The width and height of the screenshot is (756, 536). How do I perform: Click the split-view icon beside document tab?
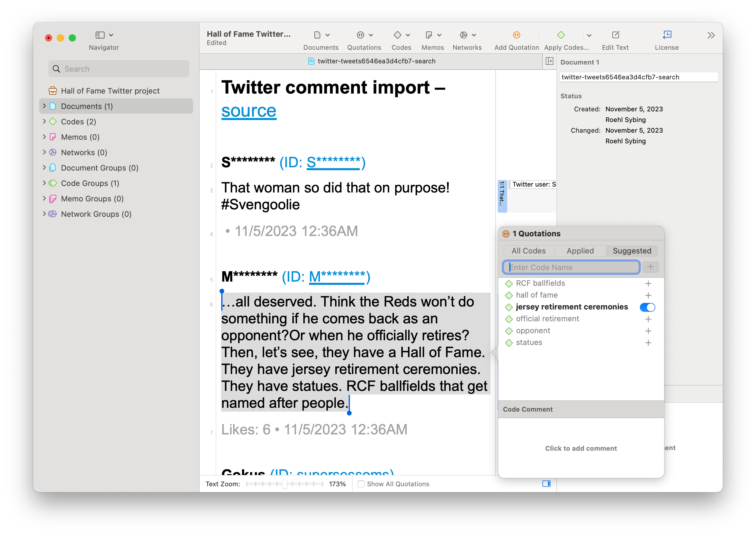click(x=549, y=61)
